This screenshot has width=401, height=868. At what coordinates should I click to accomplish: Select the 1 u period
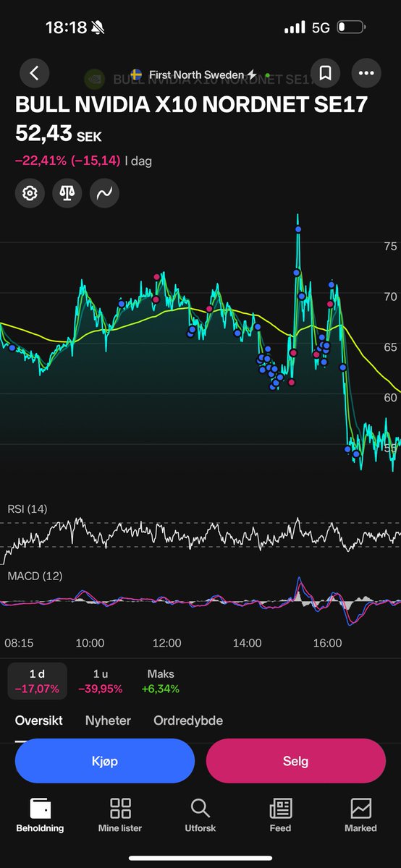point(100,681)
